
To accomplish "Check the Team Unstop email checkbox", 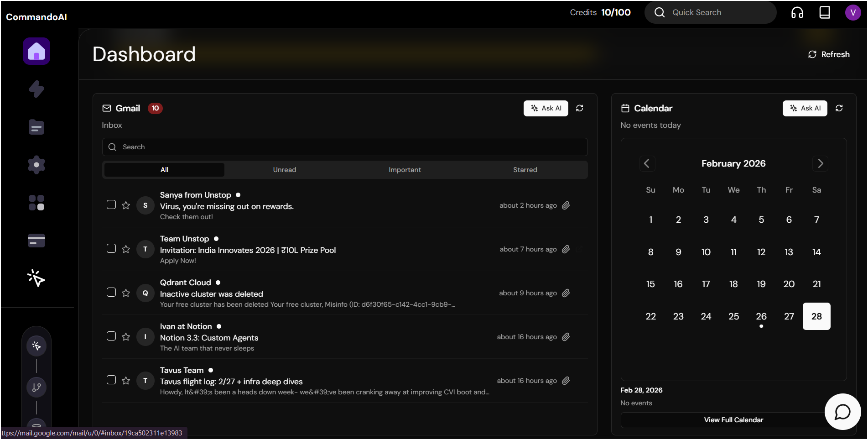I will coord(111,248).
